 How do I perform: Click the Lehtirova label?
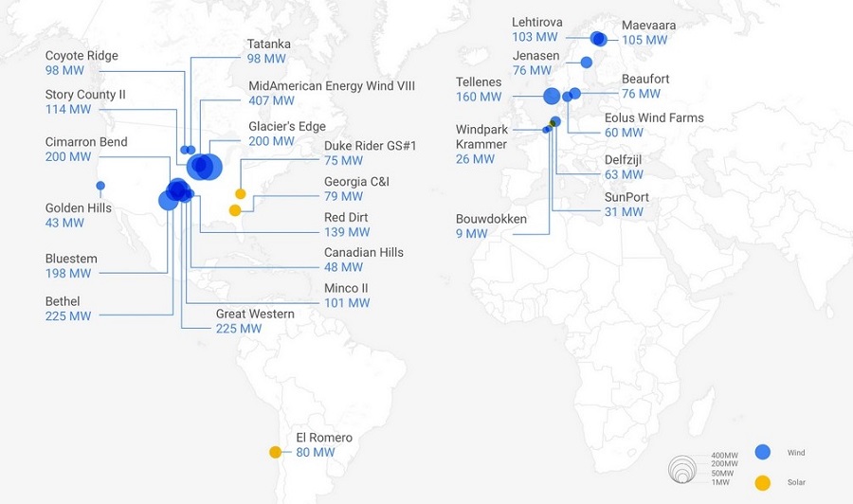537,23
